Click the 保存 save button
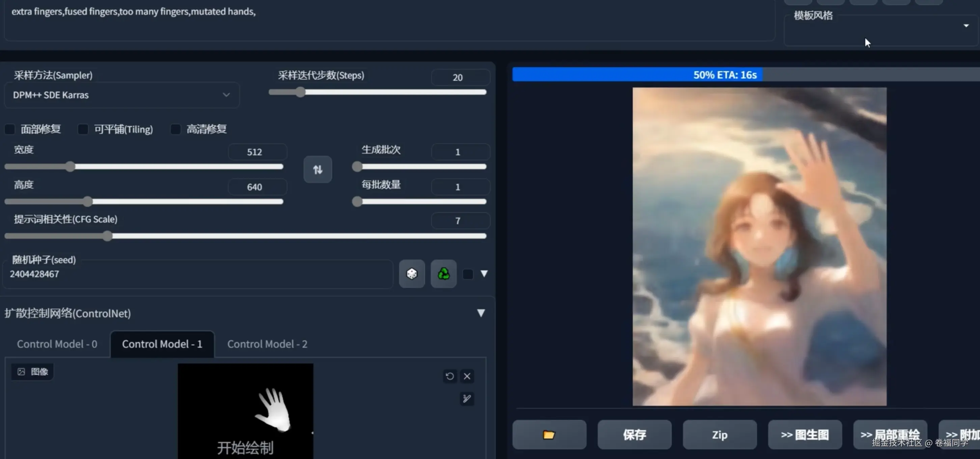Image resolution: width=980 pixels, height=459 pixels. tap(634, 435)
